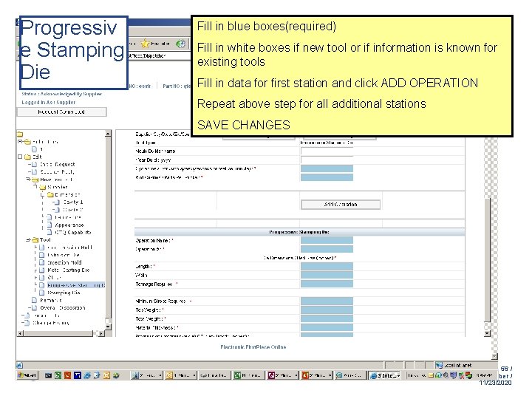Click the Add Operation button

click(341, 204)
